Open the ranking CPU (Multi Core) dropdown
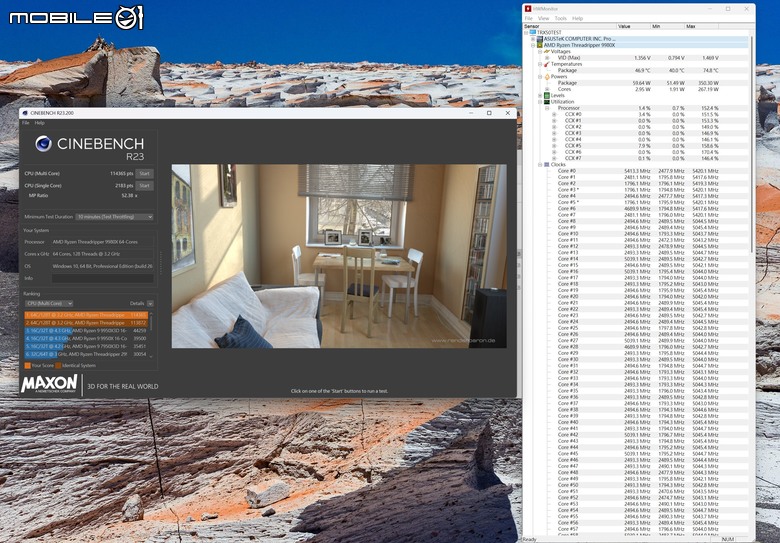The height and width of the screenshot is (543, 780). click(49, 303)
